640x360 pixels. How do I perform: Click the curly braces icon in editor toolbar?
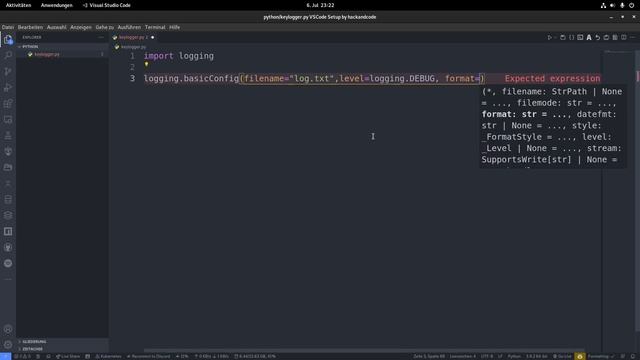(x=571, y=38)
